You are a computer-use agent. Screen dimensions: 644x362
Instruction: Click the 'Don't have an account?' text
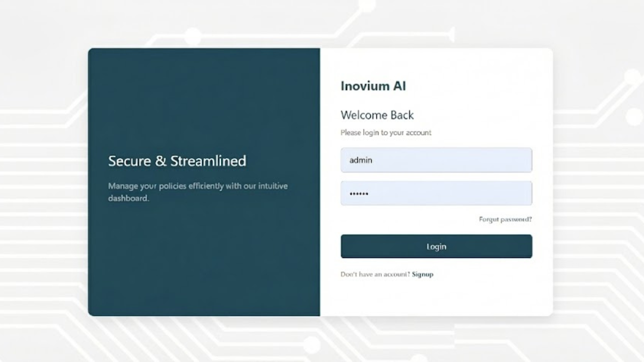click(x=375, y=275)
